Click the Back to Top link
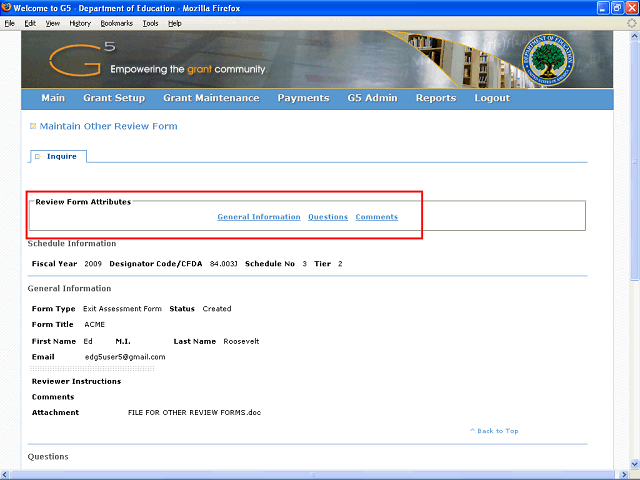The width and height of the screenshot is (640, 480). [494, 431]
